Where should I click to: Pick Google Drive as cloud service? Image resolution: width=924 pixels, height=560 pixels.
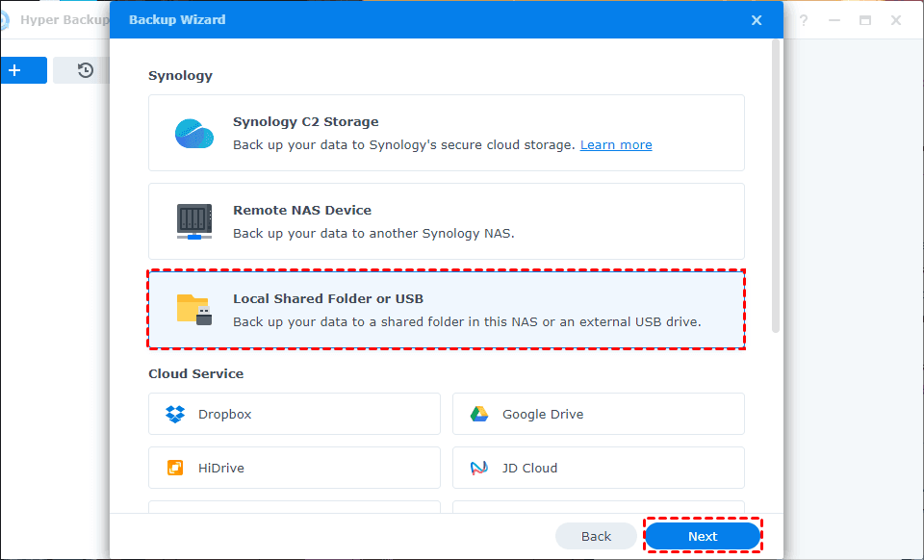598,415
